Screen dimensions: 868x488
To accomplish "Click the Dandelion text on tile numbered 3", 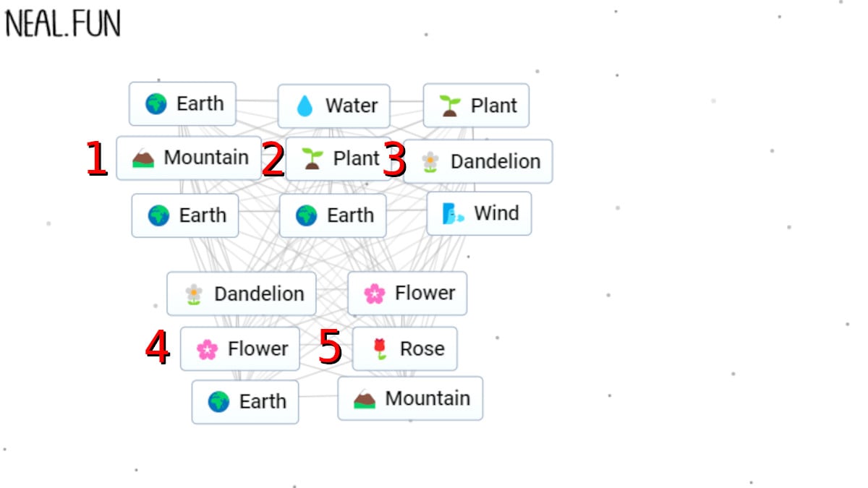I will (x=495, y=161).
